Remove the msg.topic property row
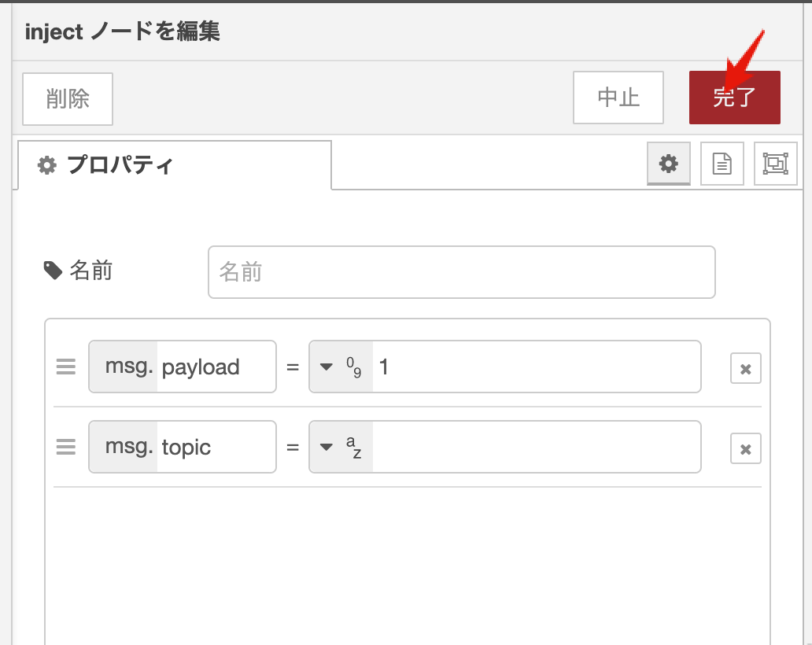The image size is (812, 645). point(746,448)
